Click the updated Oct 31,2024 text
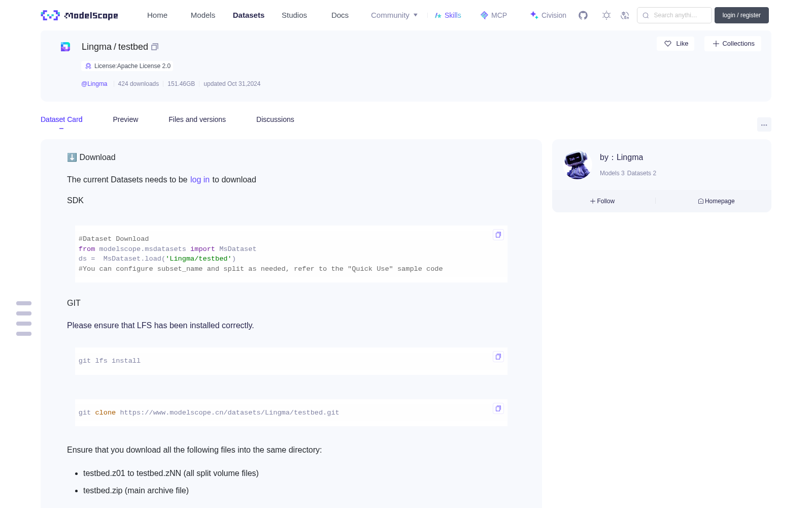The height and width of the screenshot is (508, 812). pyautogui.click(x=232, y=84)
